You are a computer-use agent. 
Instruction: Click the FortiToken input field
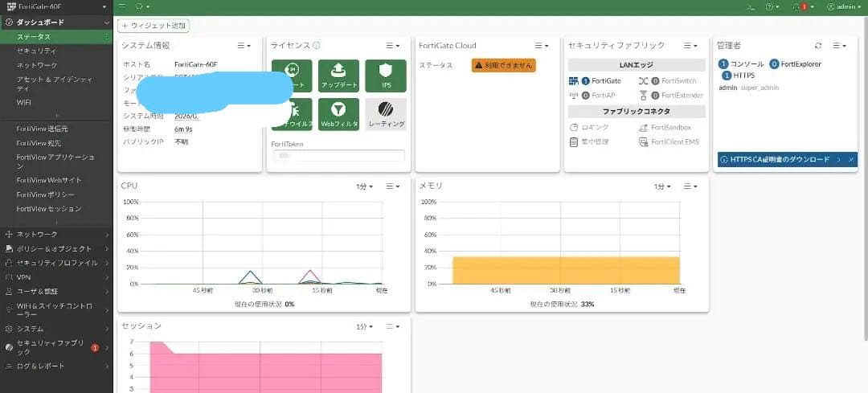pyautogui.click(x=338, y=155)
